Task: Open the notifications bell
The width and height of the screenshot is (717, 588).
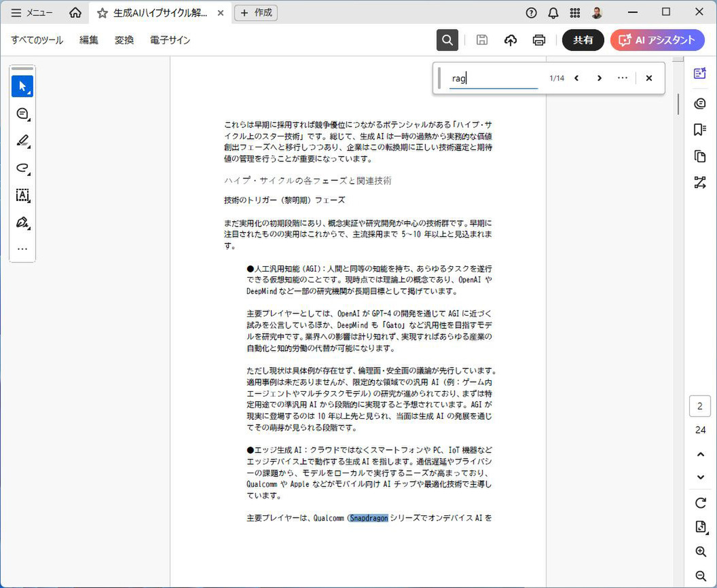Action: click(x=553, y=13)
